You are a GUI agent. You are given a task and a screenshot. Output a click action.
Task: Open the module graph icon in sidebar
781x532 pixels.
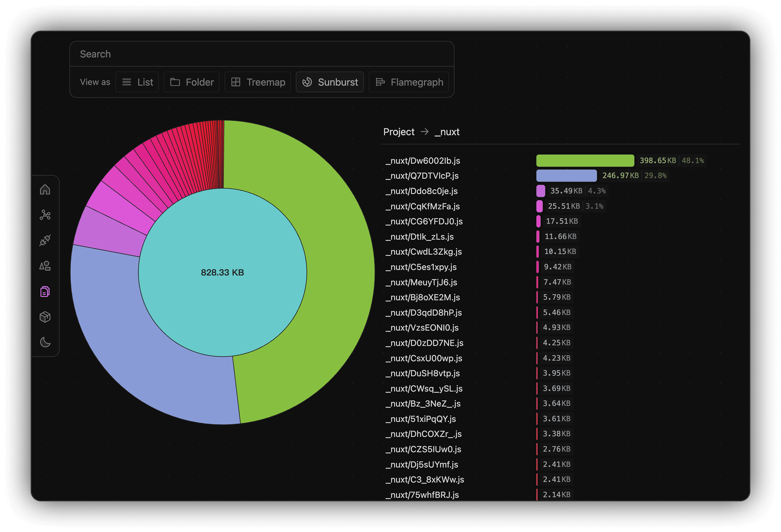point(45,215)
